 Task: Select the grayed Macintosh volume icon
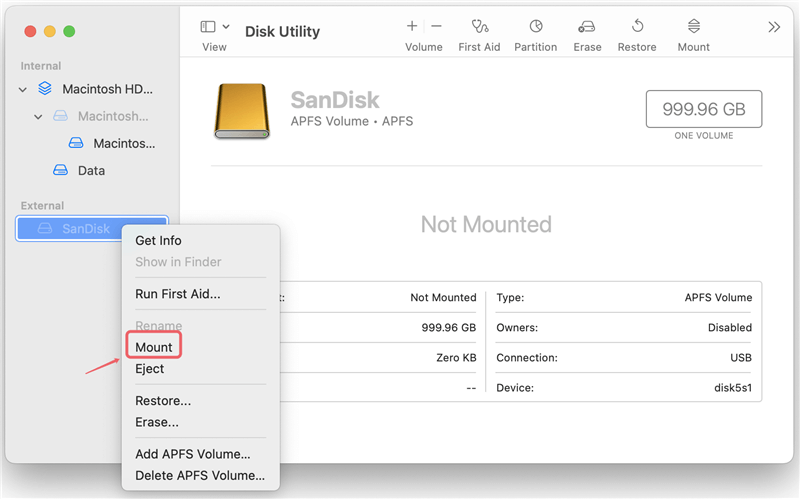(60, 116)
